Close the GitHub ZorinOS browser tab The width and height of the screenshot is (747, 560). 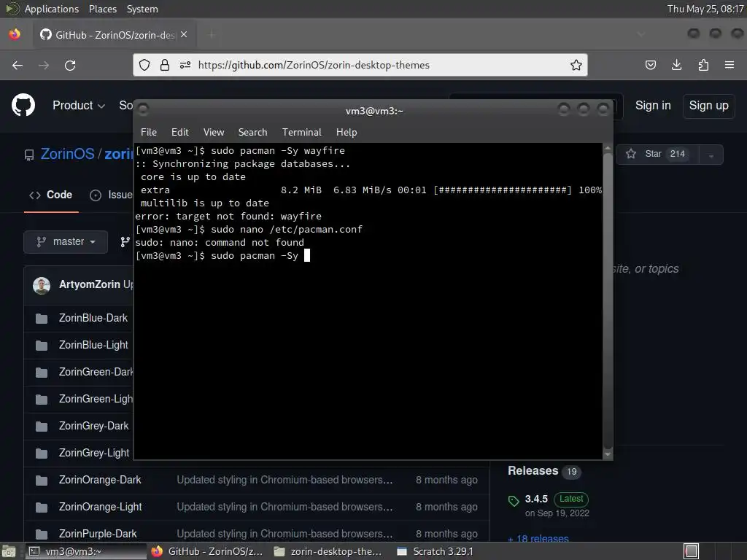click(184, 35)
